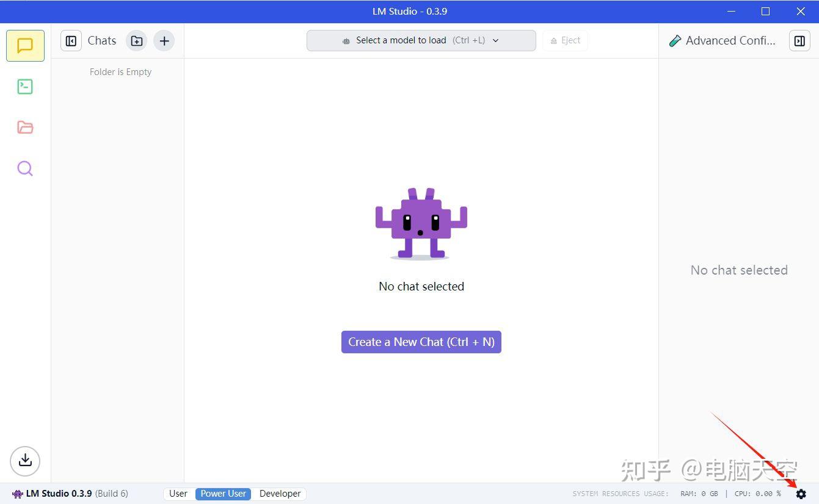Click the Advanced Configuration flask icon

(675, 41)
